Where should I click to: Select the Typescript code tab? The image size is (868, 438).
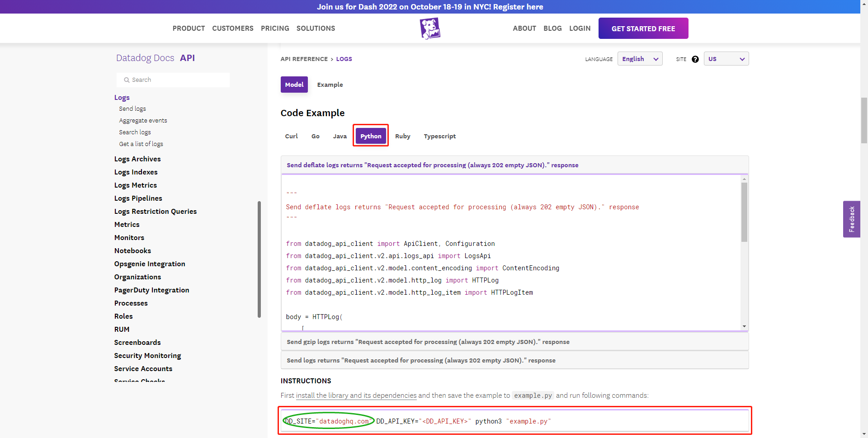coord(439,136)
